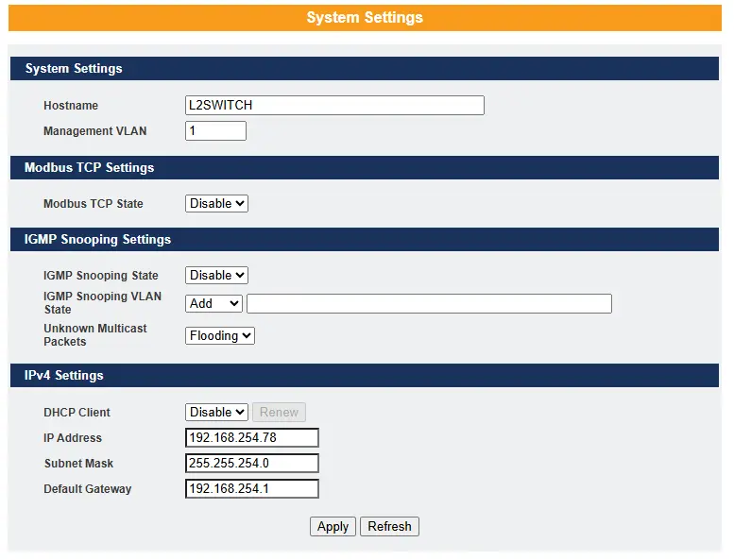Open the DHCP Client dropdown
The height and width of the screenshot is (560, 734).
pyautogui.click(x=216, y=412)
